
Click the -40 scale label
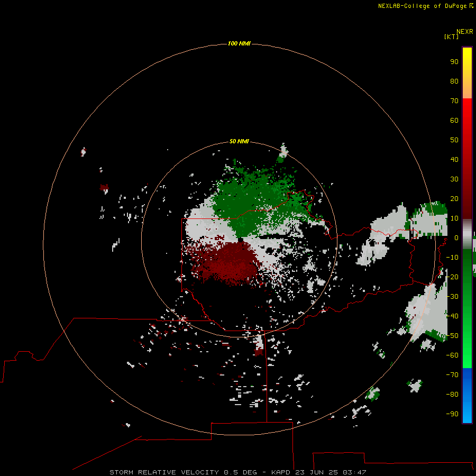pyautogui.click(x=452, y=316)
